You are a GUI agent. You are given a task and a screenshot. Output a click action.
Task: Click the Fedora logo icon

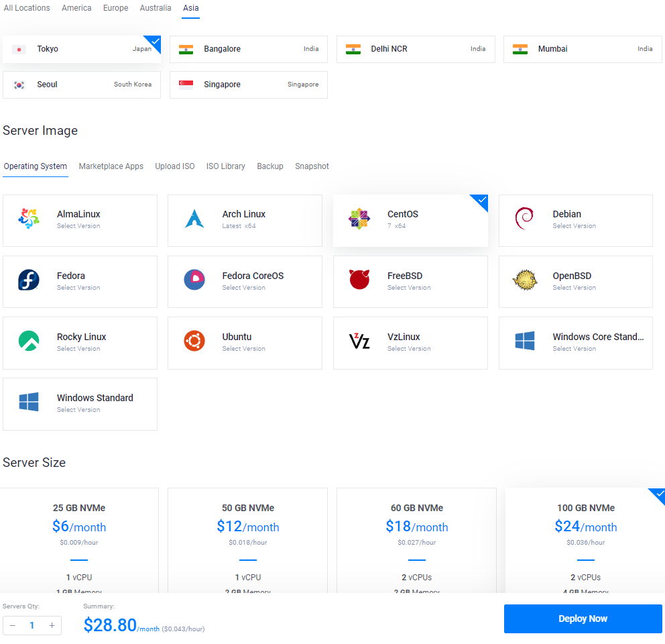tap(29, 280)
